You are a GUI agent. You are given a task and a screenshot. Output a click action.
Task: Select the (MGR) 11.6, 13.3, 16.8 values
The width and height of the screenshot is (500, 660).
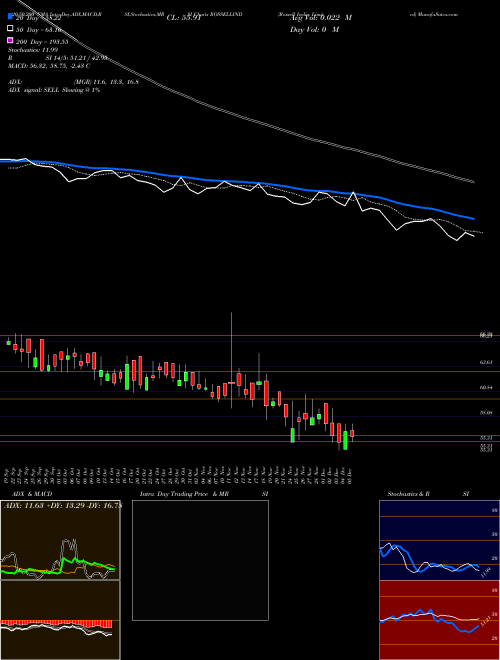point(106,82)
